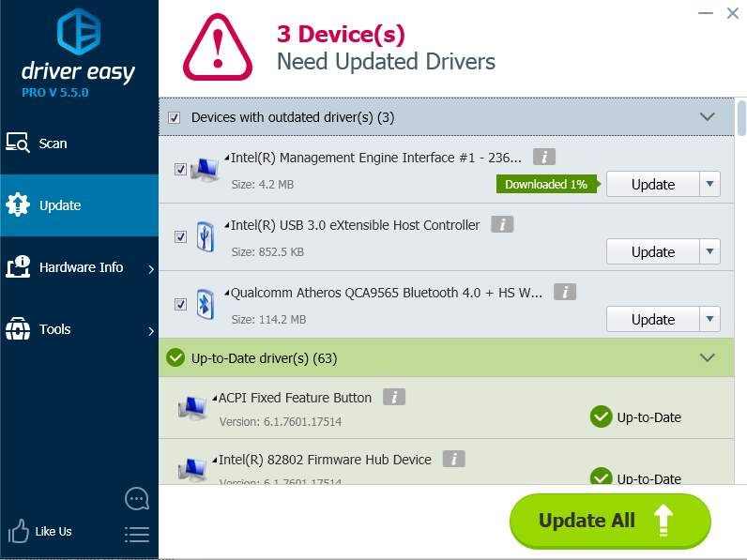The image size is (747, 560).
Task: Update the Qualcomm Atheros Bluetooth driver
Action: coord(653,319)
